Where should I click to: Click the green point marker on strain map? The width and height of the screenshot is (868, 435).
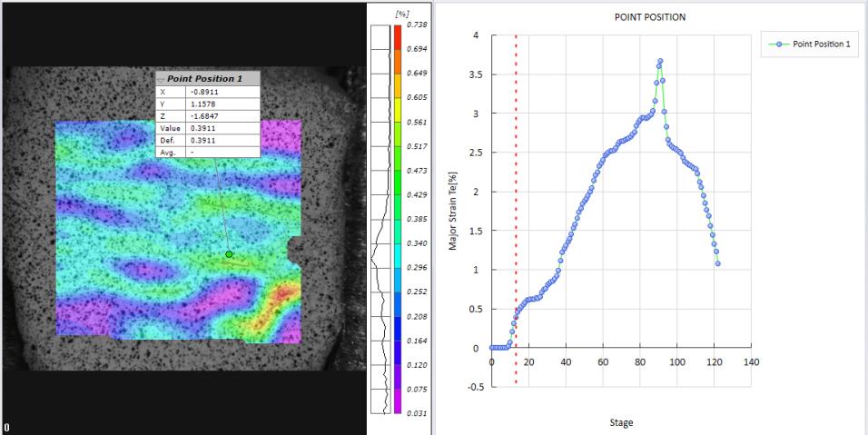tap(229, 254)
